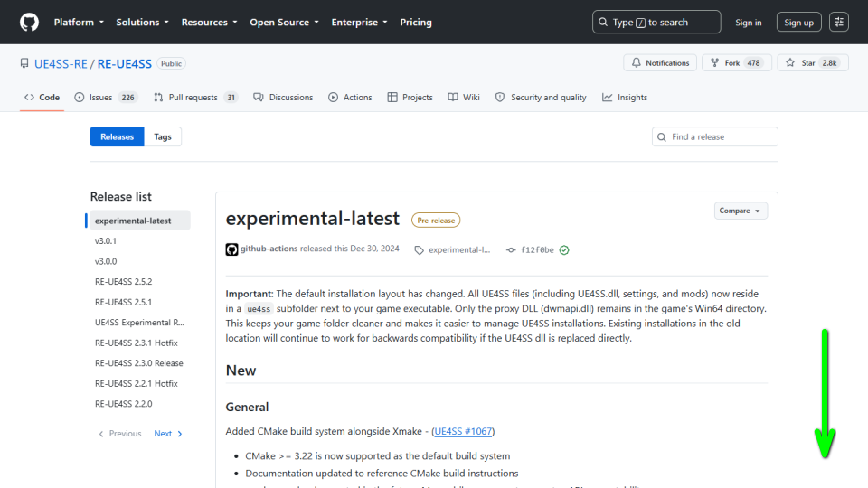This screenshot has height=488, width=868.
Task: Click the commit icon beside f12f0be
Action: pyautogui.click(x=511, y=250)
